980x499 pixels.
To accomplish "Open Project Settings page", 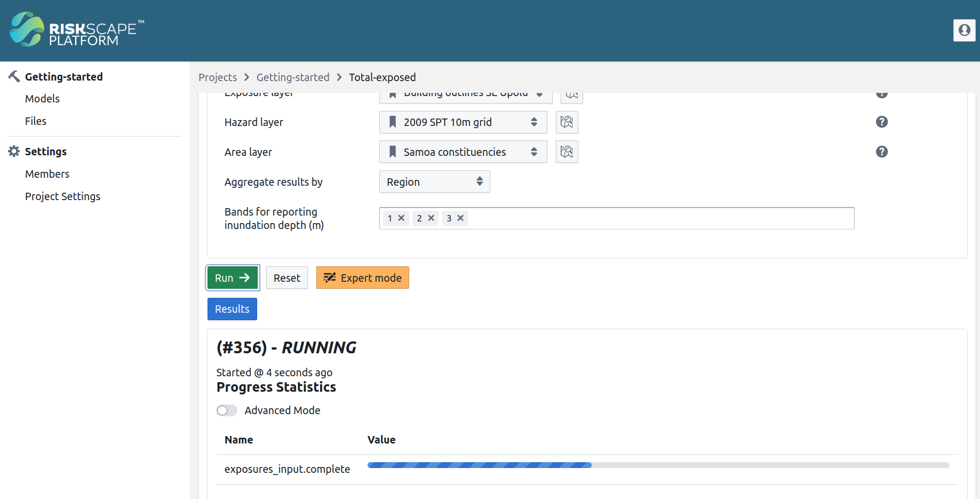I will pos(62,196).
